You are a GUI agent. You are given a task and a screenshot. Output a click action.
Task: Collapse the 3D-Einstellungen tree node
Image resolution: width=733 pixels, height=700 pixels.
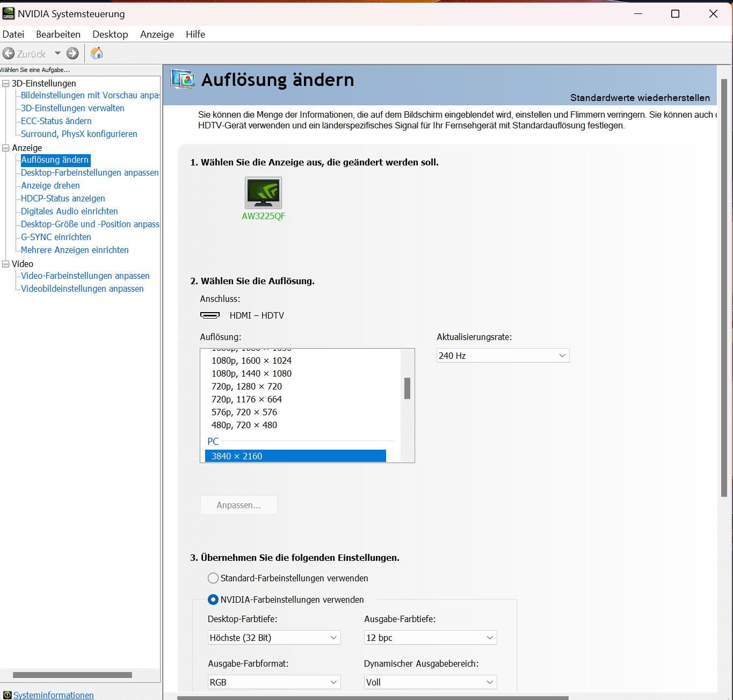[x=6, y=83]
